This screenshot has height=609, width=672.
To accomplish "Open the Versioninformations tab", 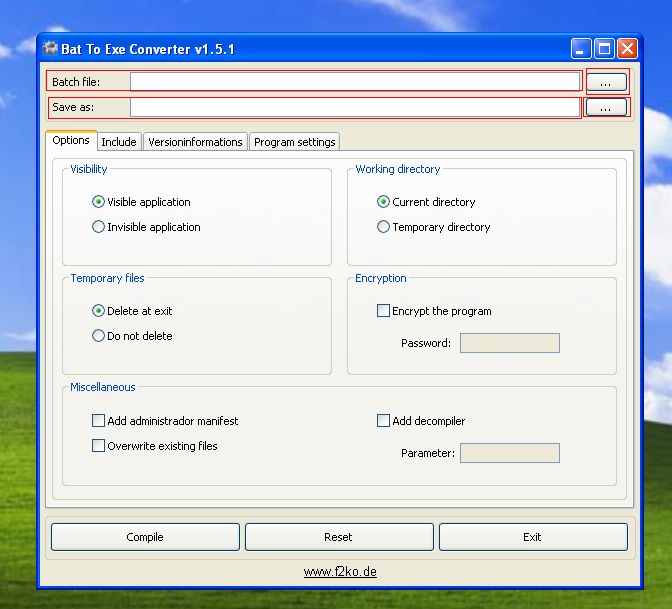I will 195,142.
